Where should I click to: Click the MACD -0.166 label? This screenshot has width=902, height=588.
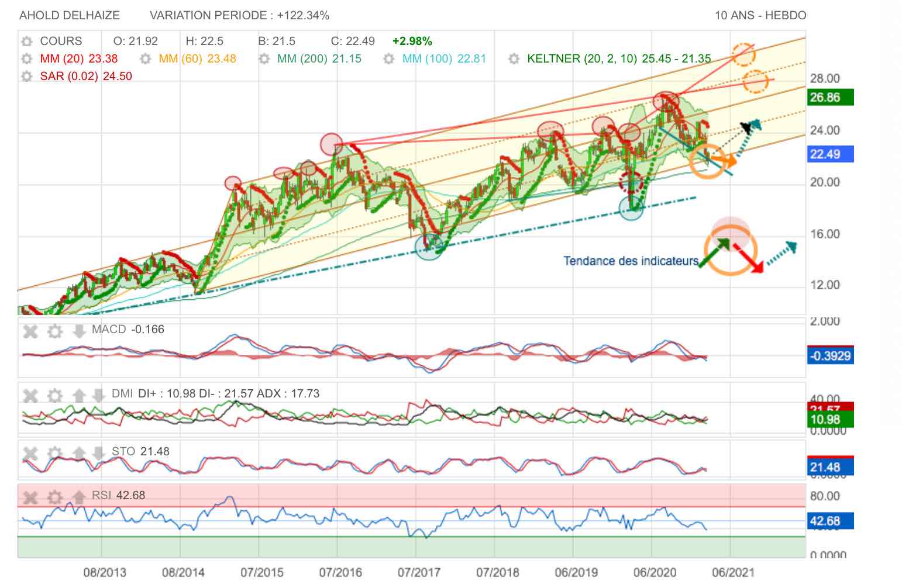[128, 330]
